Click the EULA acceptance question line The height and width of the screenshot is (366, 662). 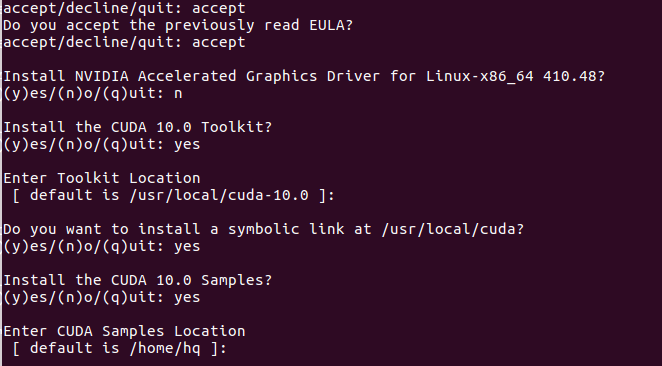point(178,25)
